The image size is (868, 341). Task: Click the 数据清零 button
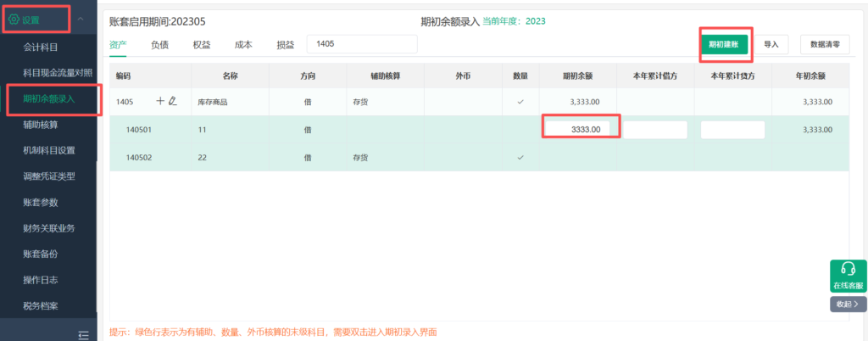click(x=825, y=44)
